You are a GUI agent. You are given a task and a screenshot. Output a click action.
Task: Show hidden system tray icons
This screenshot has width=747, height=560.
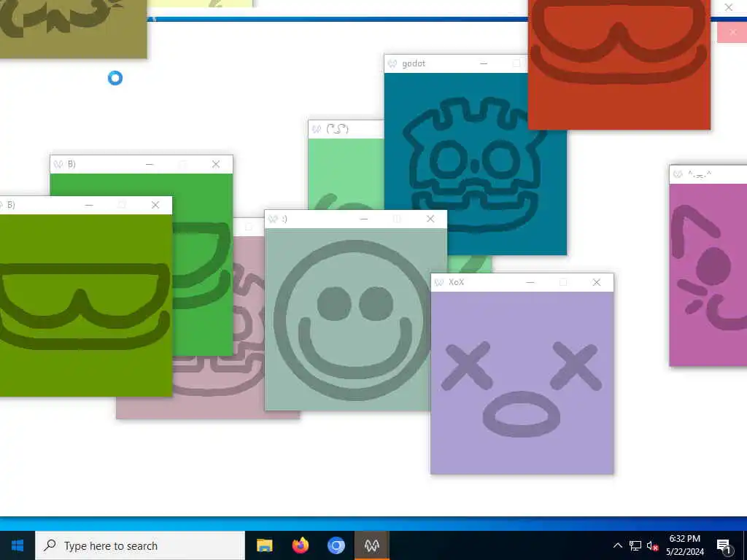click(x=617, y=545)
